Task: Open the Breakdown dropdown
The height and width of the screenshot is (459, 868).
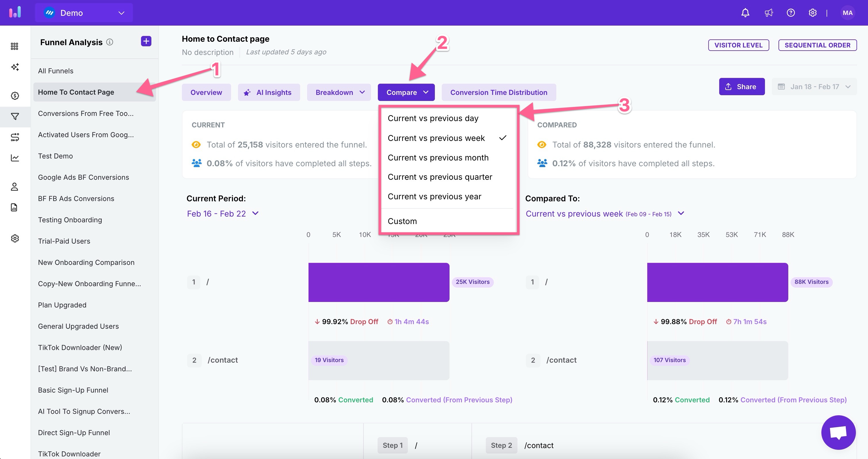Action: click(339, 92)
